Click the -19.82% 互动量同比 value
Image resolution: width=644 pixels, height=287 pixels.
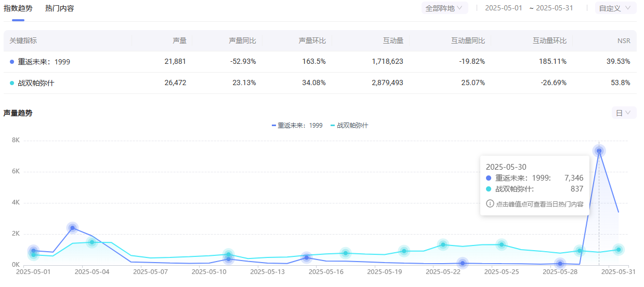pyautogui.click(x=472, y=61)
